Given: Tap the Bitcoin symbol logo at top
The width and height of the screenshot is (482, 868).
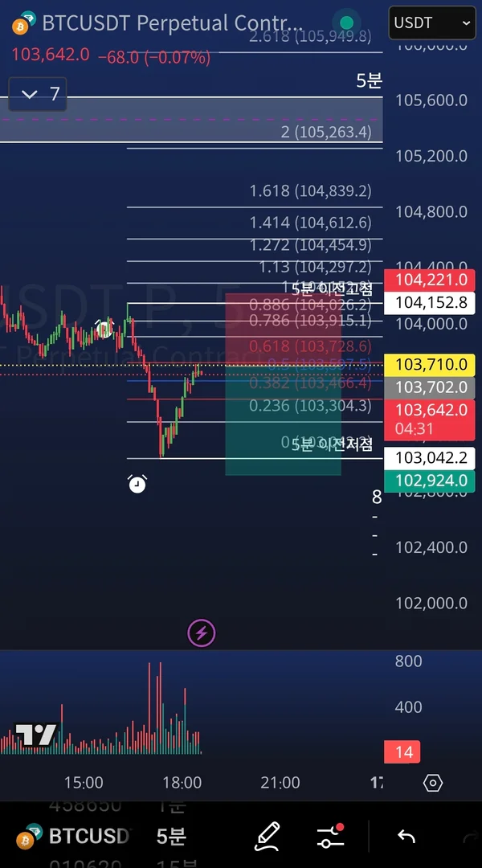Looking at the screenshot, I should pos(25,23).
